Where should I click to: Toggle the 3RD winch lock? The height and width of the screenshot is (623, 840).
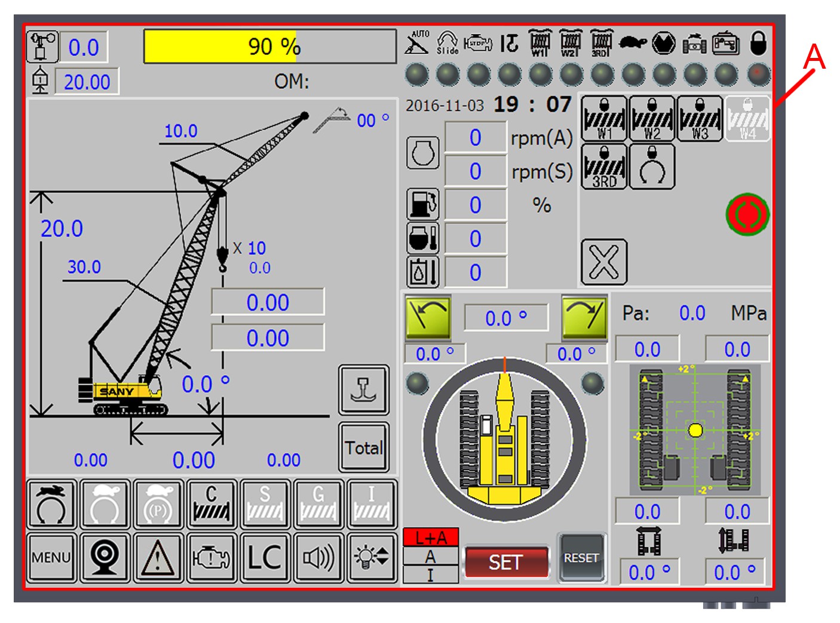click(604, 167)
